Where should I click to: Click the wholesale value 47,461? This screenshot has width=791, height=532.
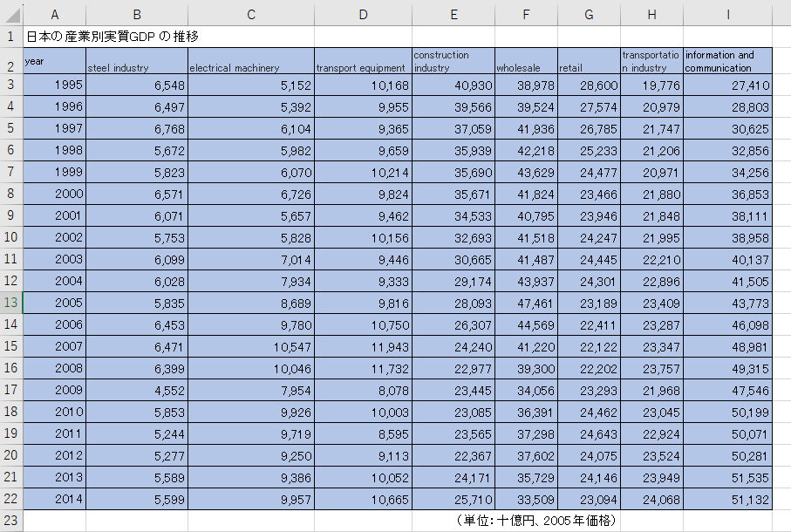(526, 303)
